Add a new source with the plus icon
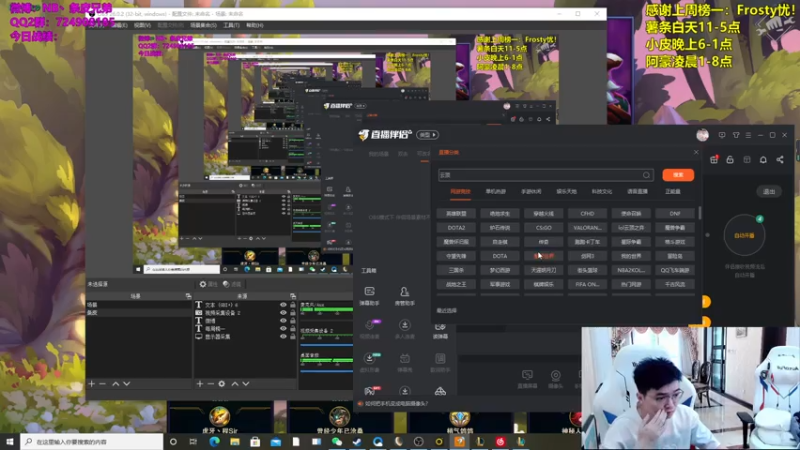 tap(199, 384)
